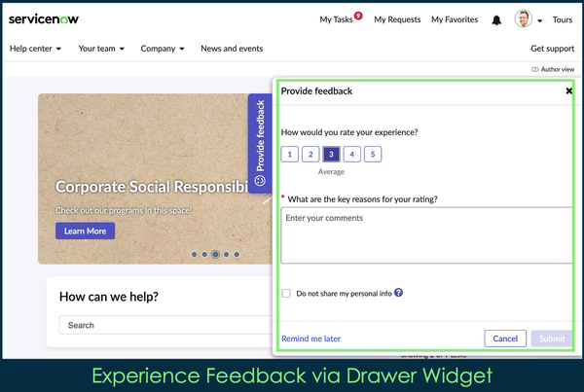
Task: Open the user profile dropdown arrow
Action: 539,20
